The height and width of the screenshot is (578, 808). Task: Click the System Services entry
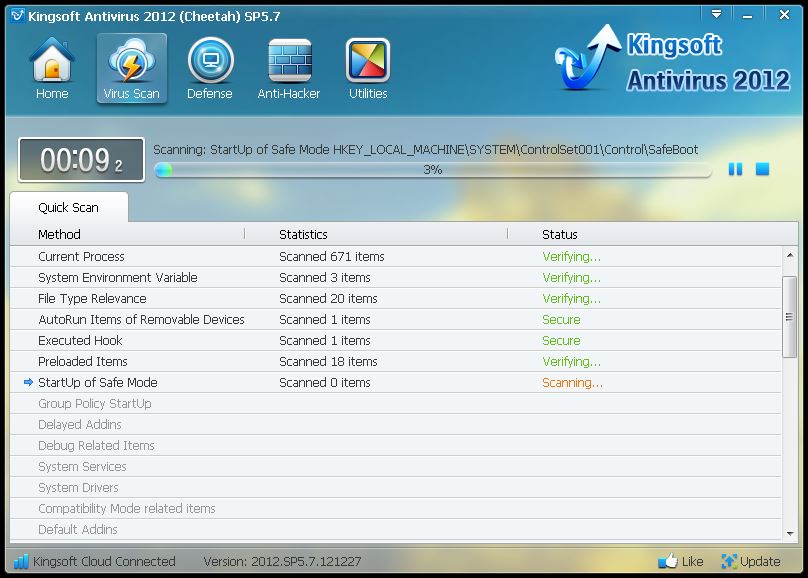(82, 467)
